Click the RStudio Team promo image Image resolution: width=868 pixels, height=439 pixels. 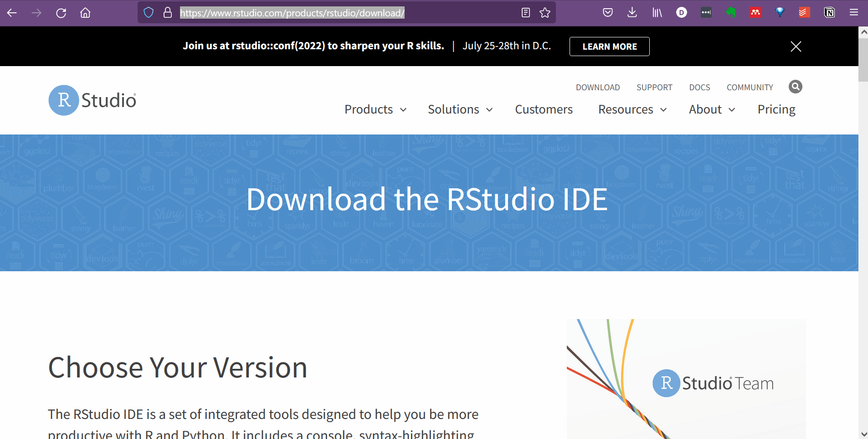(686, 379)
